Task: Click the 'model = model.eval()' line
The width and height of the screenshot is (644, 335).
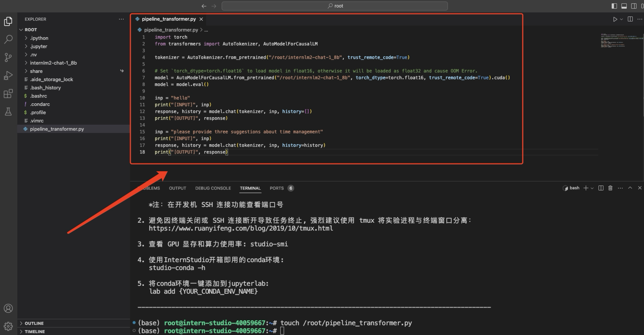Action: click(181, 85)
